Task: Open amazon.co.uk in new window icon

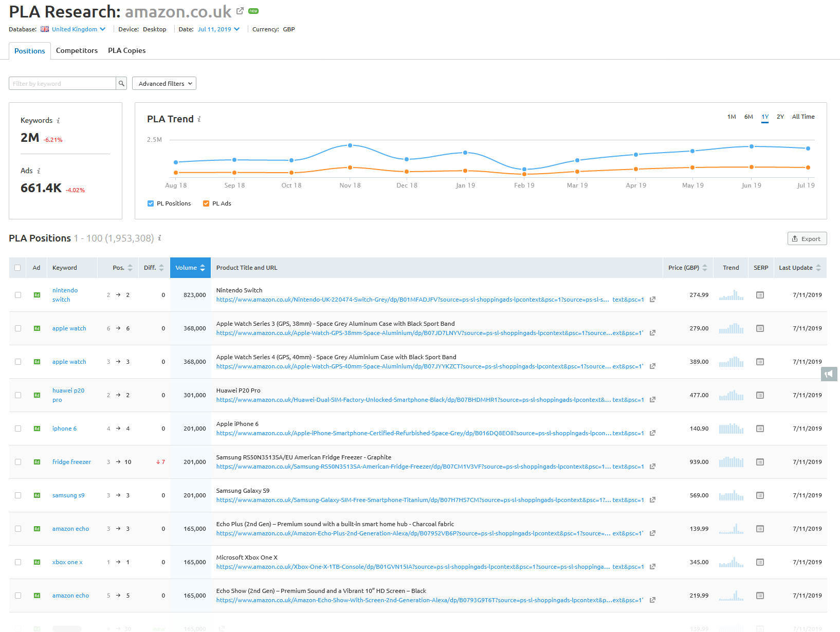Action: 240,11
